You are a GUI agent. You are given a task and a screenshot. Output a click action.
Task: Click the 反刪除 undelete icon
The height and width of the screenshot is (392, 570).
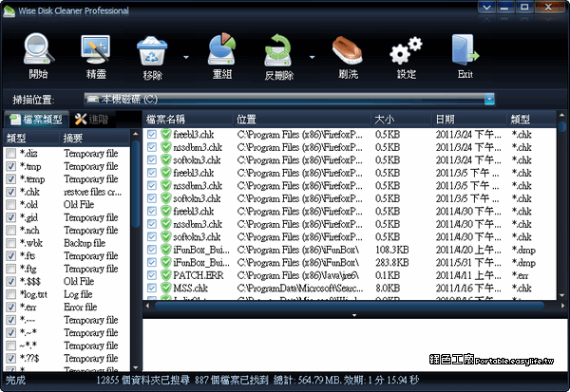(278, 51)
